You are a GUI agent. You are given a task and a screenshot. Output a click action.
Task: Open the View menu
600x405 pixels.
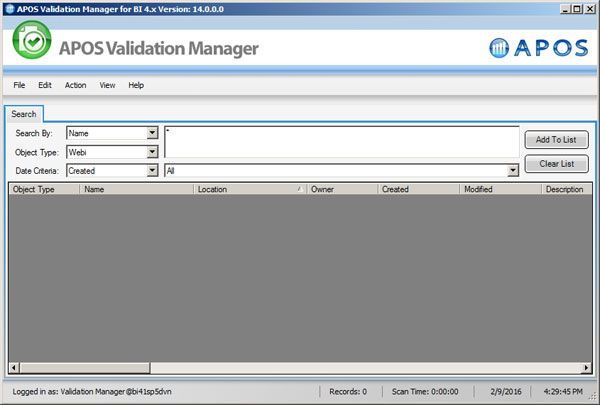[x=107, y=85]
